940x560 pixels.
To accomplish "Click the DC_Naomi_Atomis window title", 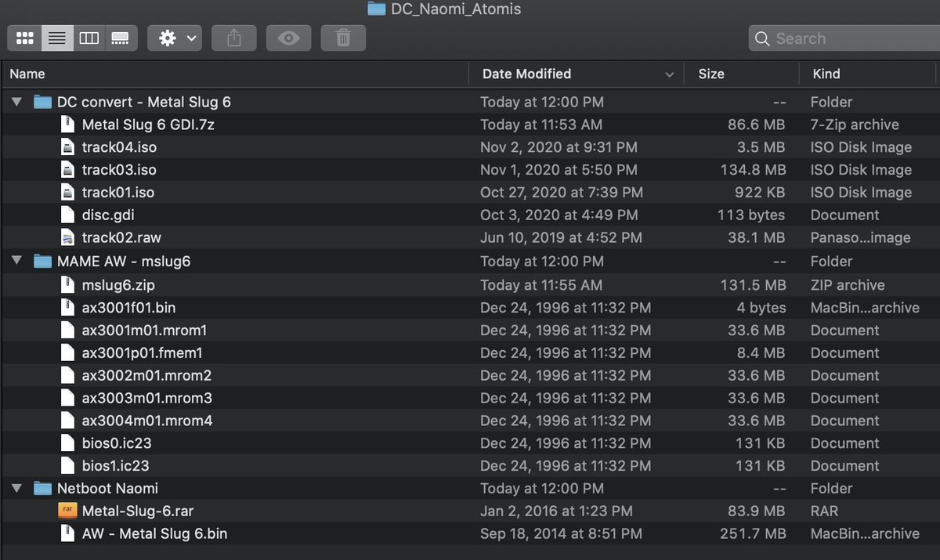I will [456, 9].
